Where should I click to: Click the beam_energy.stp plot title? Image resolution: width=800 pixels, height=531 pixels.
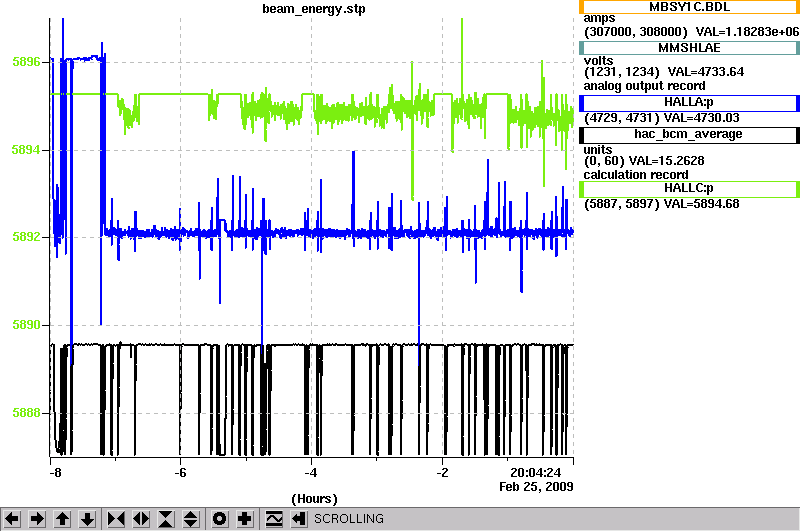[314, 9]
